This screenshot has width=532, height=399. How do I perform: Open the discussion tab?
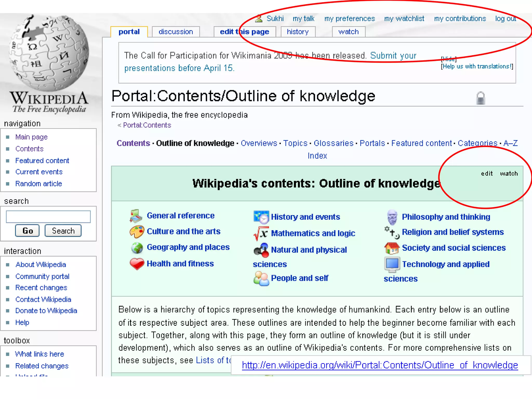coord(176,32)
